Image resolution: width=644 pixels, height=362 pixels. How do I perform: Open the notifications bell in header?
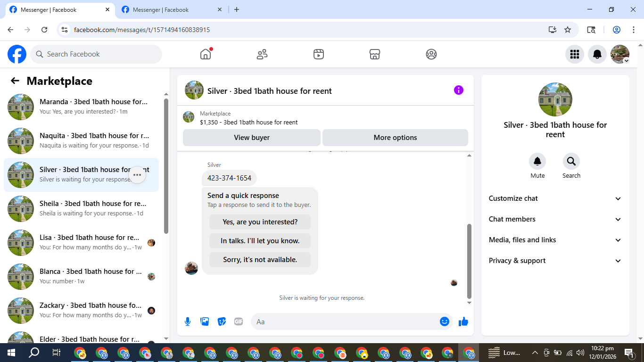(x=597, y=54)
